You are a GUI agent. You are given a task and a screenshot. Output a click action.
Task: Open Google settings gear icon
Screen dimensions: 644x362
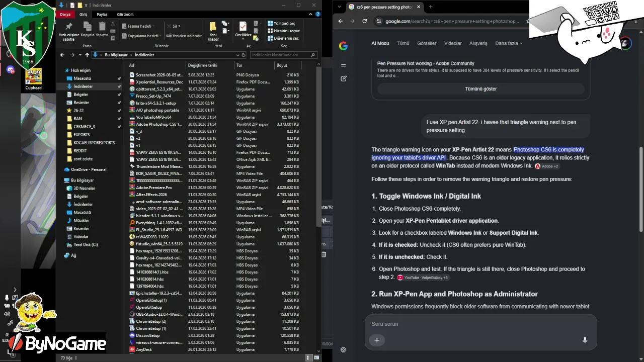(344, 350)
